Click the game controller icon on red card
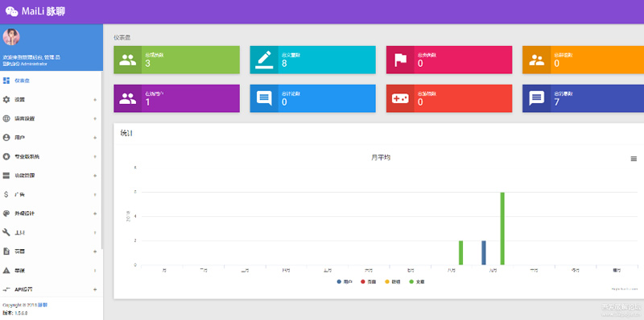 point(400,98)
